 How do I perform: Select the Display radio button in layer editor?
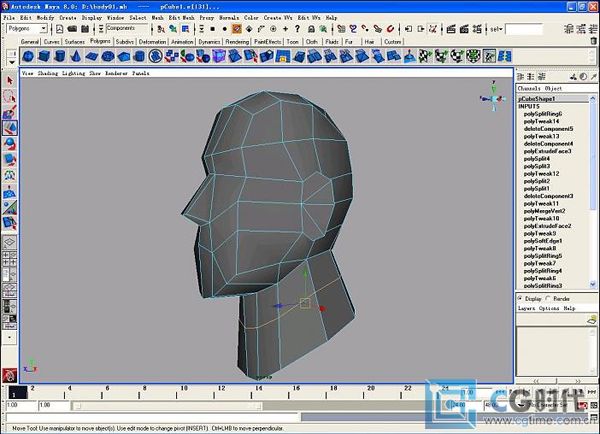click(520, 298)
